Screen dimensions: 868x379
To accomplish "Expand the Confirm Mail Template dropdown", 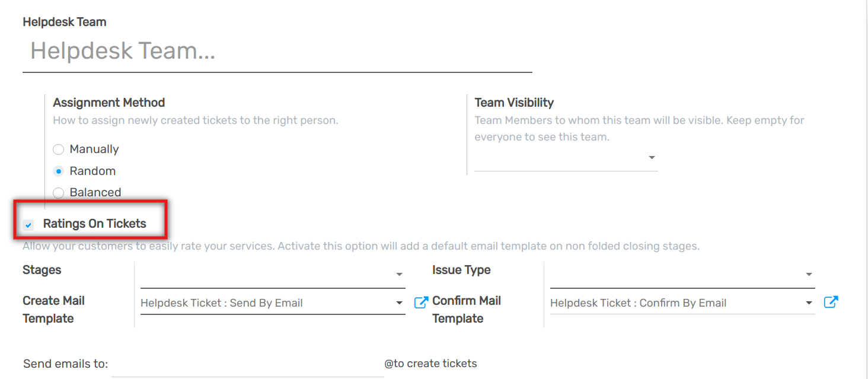I will pos(809,302).
